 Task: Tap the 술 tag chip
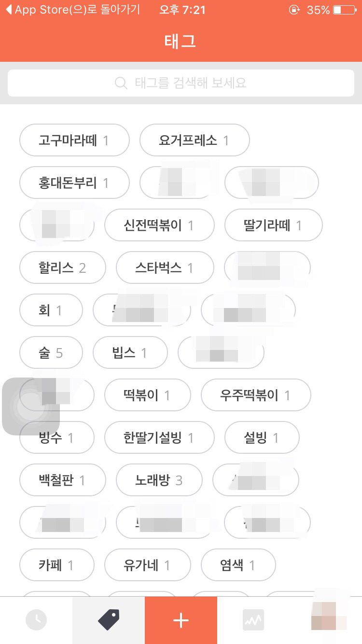51,353
